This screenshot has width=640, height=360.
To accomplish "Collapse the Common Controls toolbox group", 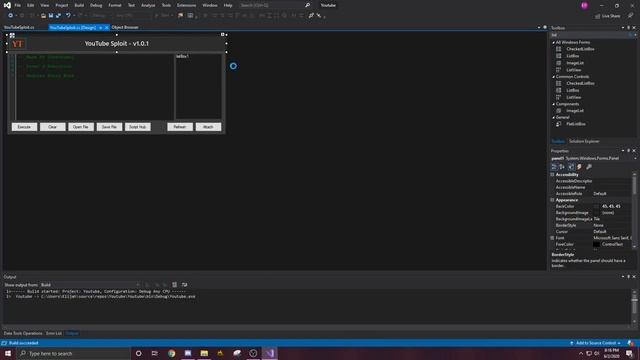I will pyautogui.click(x=553, y=77).
